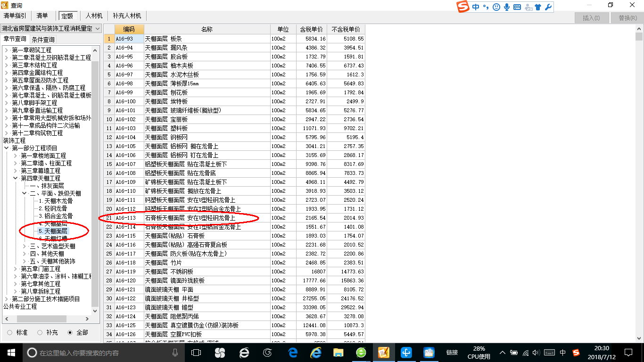644x362 pixels.
Task: Switch punctuation mode in Sogou toolbar
Action: 486,7
